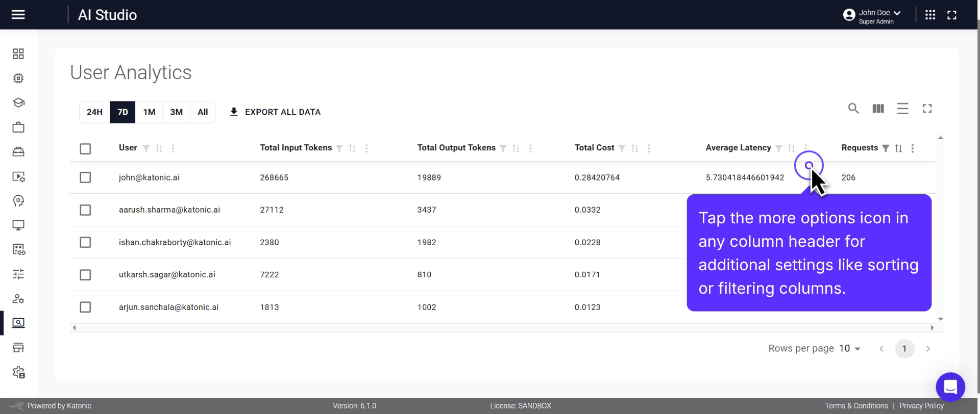Check the john@katonic.ai row checkbox
The width and height of the screenshot is (980, 414).
[x=85, y=177]
